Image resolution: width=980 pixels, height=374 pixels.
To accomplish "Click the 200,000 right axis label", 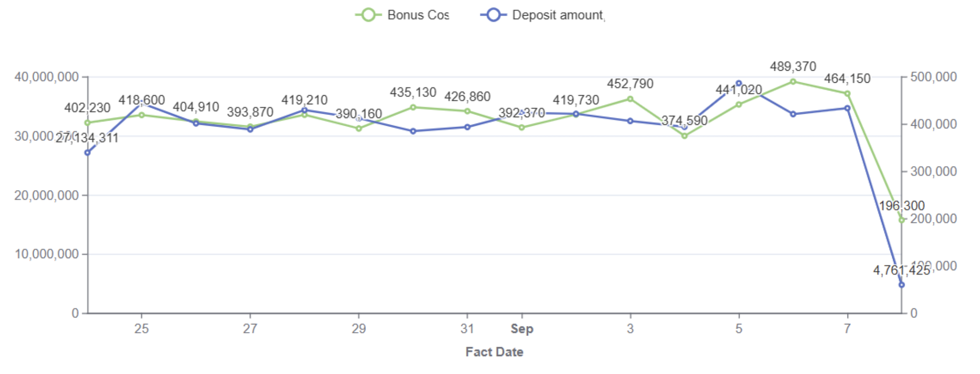I will pos(933,219).
